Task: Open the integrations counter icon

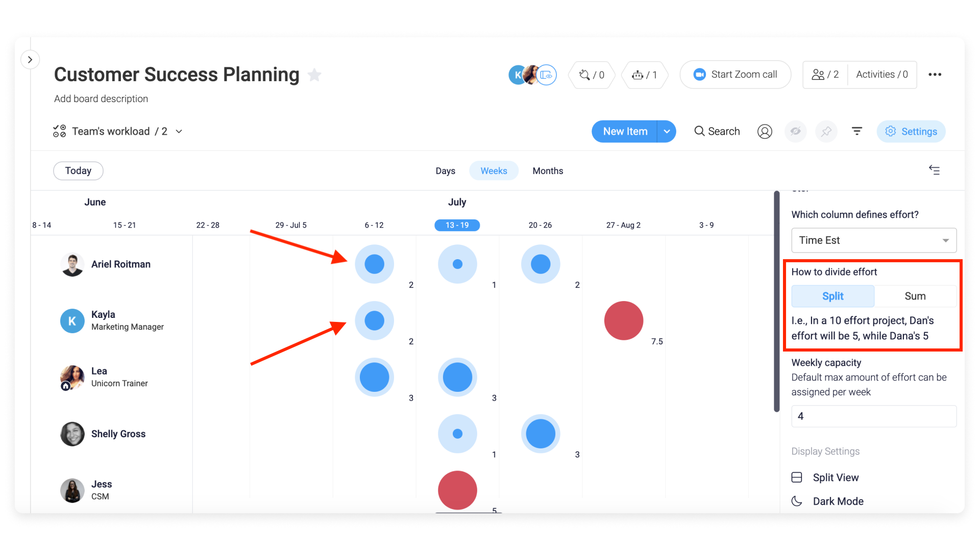Action: 592,75
